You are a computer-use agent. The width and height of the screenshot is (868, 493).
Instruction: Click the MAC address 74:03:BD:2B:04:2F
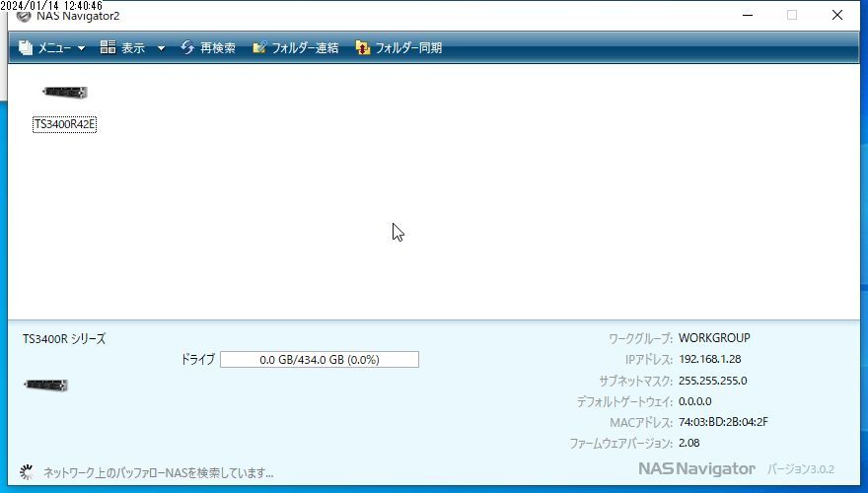pos(723,422)
